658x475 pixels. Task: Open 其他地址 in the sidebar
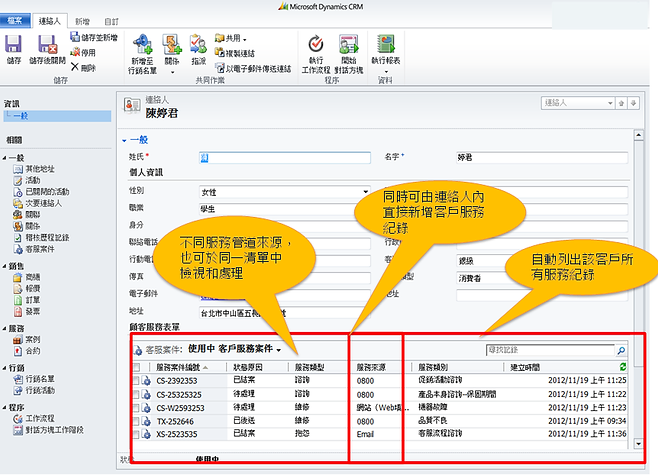34,169
